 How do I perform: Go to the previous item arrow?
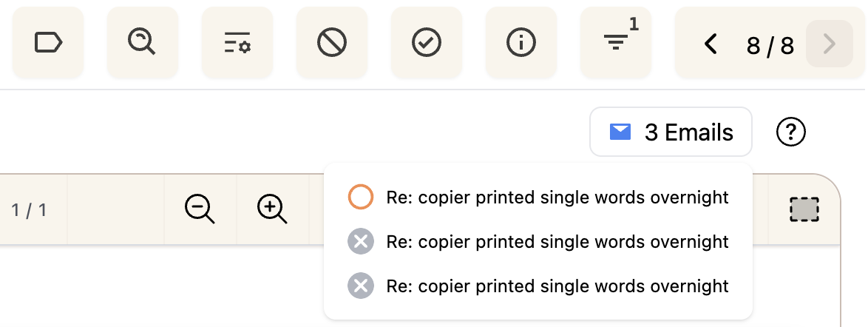point(711,44)
